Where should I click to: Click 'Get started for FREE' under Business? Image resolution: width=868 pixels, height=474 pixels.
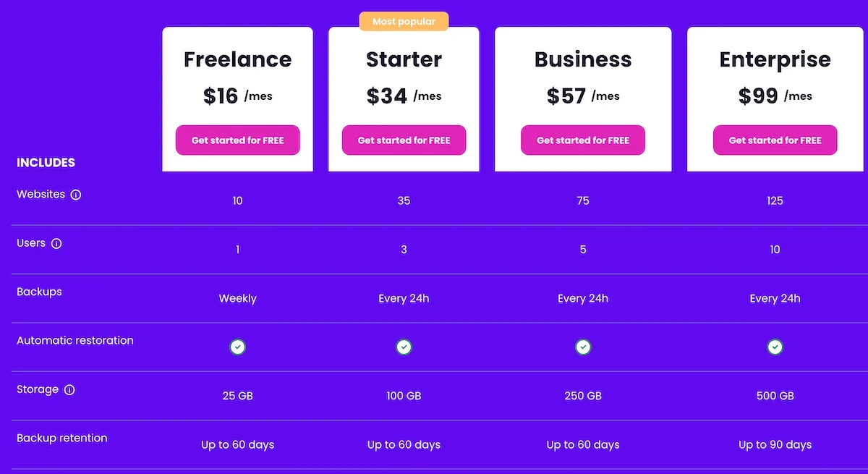pyautogui.click(x=583, y=140)
